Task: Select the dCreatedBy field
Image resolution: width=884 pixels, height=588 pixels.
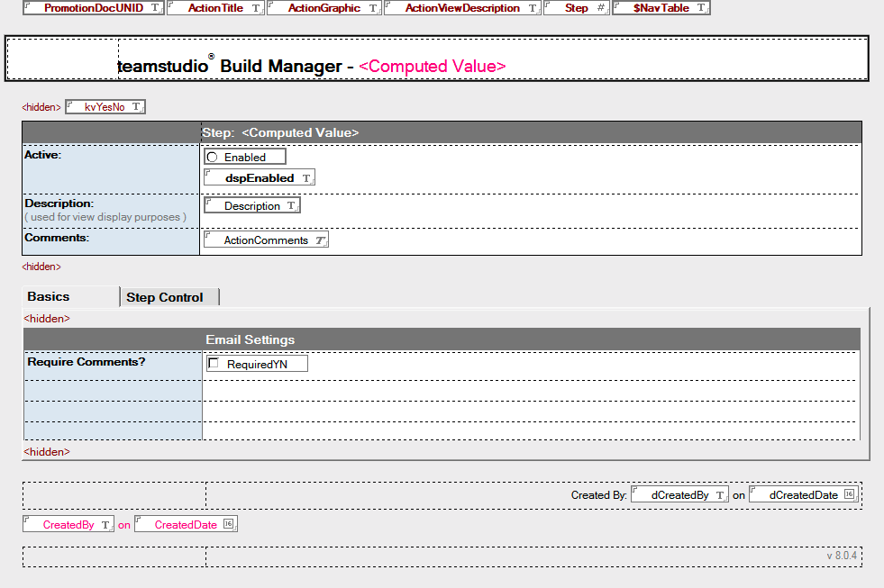Action: click(x=680, y=494)
